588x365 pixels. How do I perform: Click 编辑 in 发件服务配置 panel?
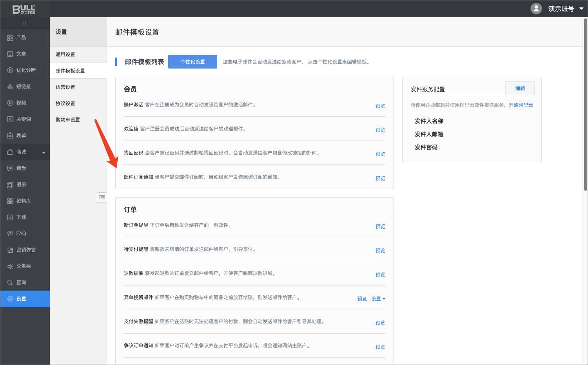520,89
